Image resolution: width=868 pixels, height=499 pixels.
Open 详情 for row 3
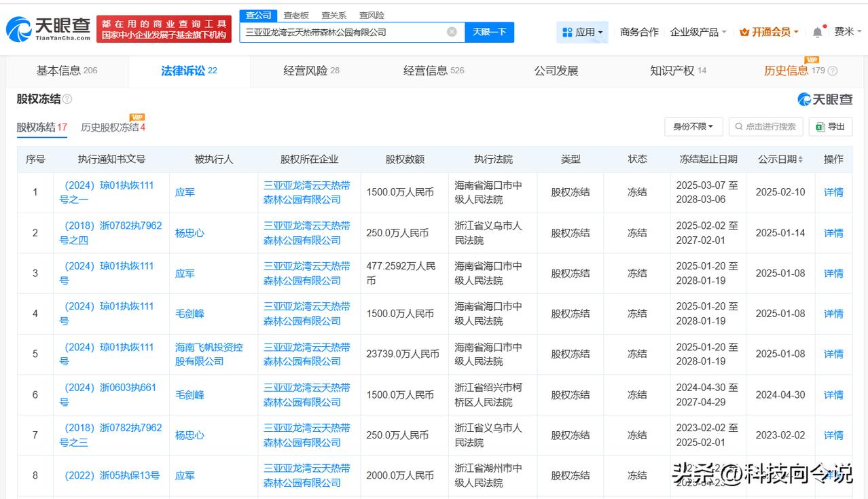(x=833, y=273)
